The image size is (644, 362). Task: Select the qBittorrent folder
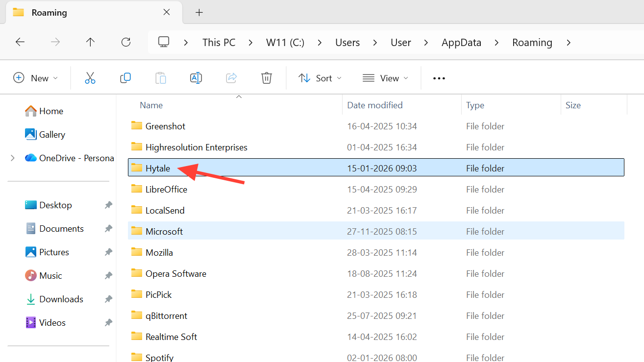[376, 316]
